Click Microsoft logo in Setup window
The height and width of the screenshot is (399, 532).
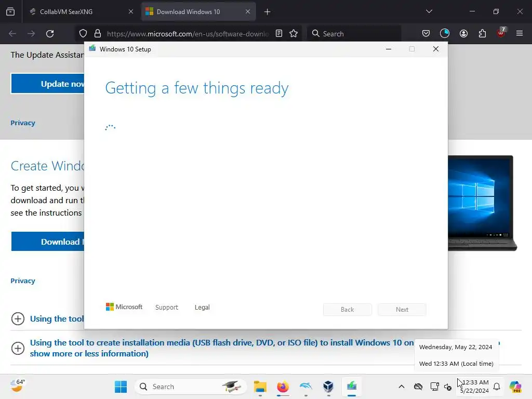tap(124, 307)
